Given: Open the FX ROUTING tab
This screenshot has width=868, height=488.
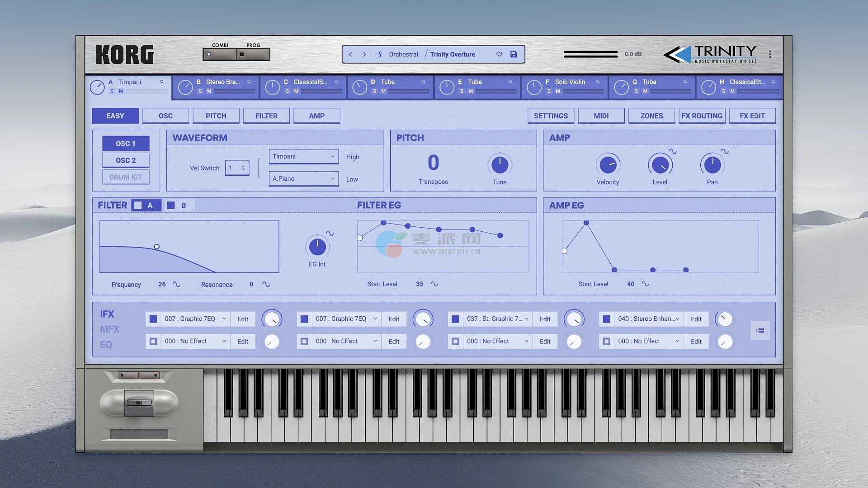Looking at the screenshot, I should click(702, 116).
